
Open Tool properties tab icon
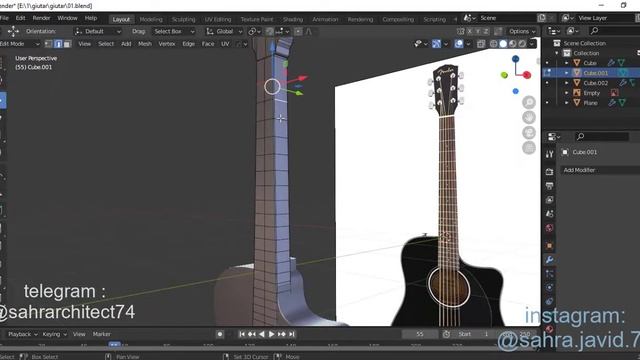coord(549,154)
